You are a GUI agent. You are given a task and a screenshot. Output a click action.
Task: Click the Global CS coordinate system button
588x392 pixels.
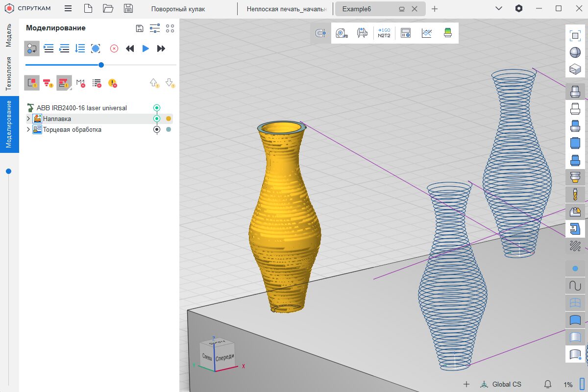coord(501,384)
